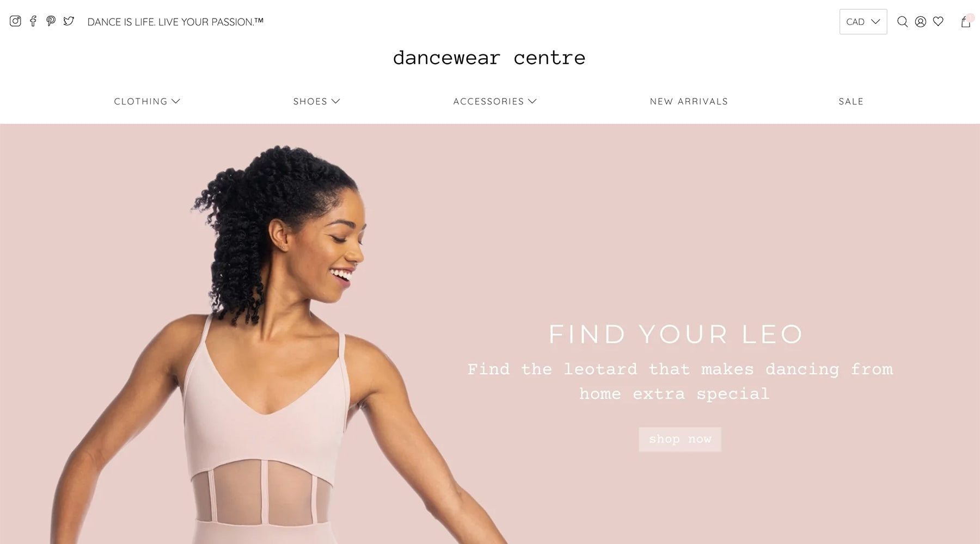Open the Twitter social link
This screenshot has height=544, width=980.
(69, 21)
